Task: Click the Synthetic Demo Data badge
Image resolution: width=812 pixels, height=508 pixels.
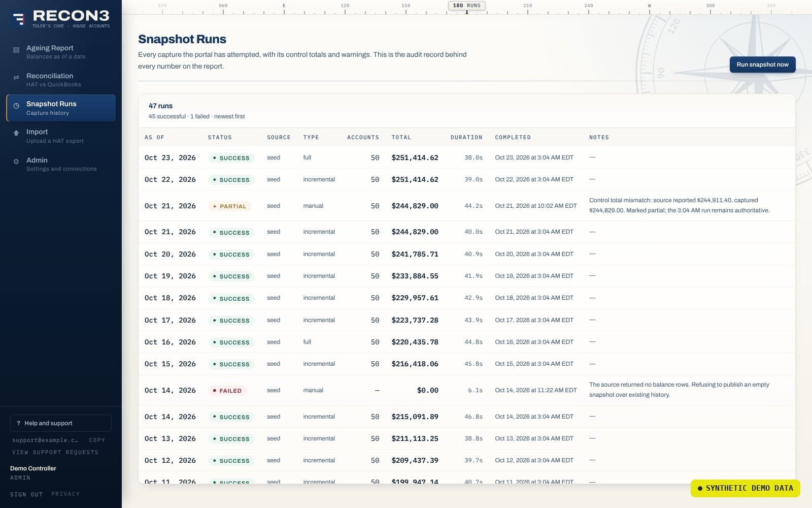Action: (745, 488)
